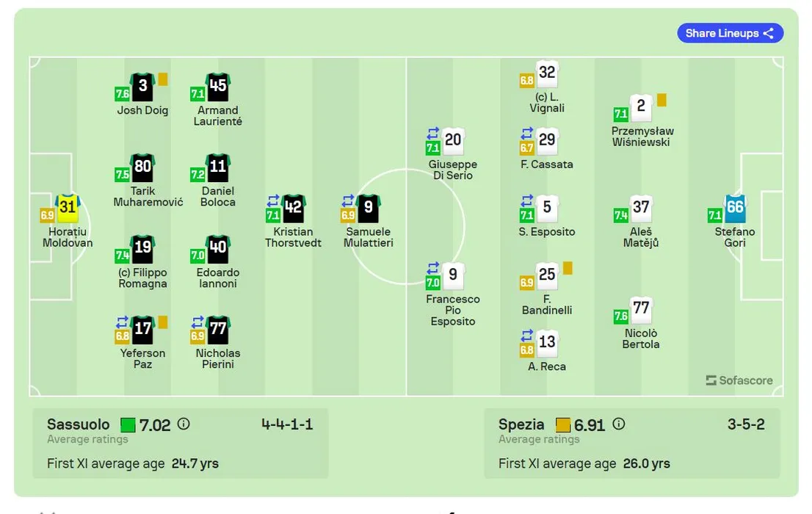Screen dimensions: 812x514
Task: Click the green Sassuolo average rating square
Action: 128,425
